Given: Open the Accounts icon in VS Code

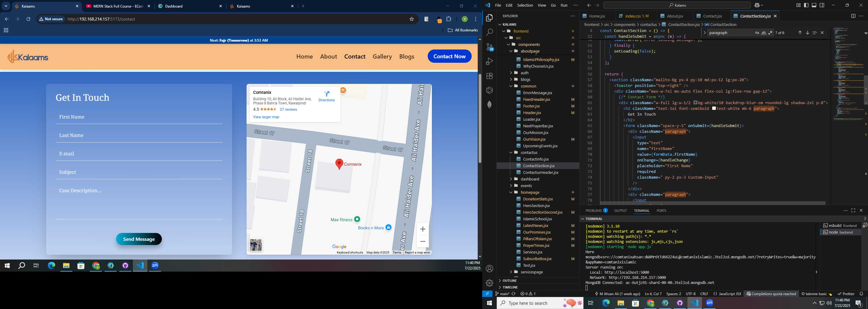Looking at the screenshot, I should [x=489, y=269].
